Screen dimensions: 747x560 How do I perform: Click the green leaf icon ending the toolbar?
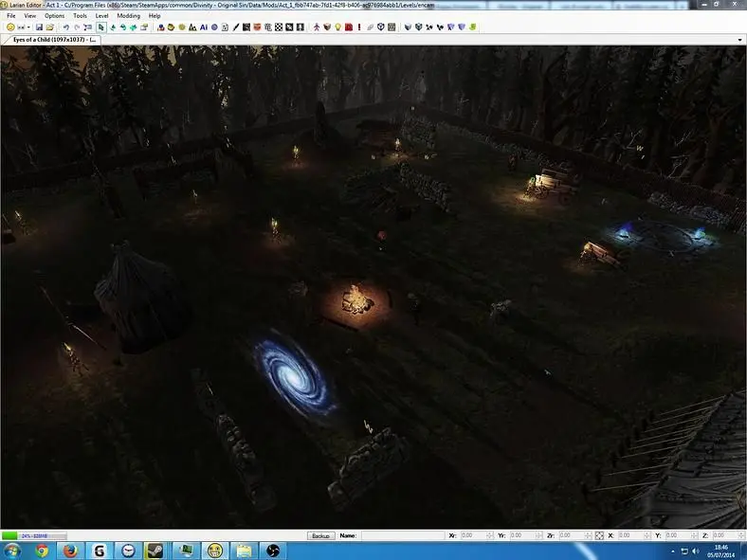pyautogui.click(x=473, y=27)
